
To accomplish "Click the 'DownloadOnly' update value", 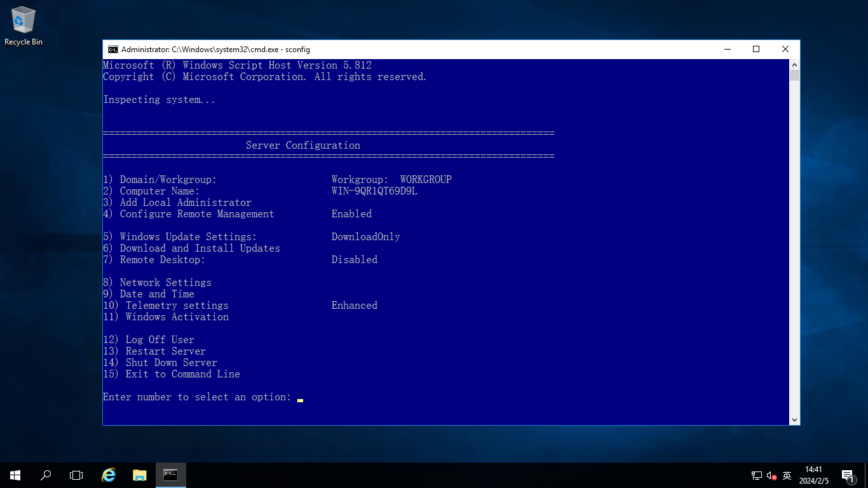I will [x=366, y=237].
